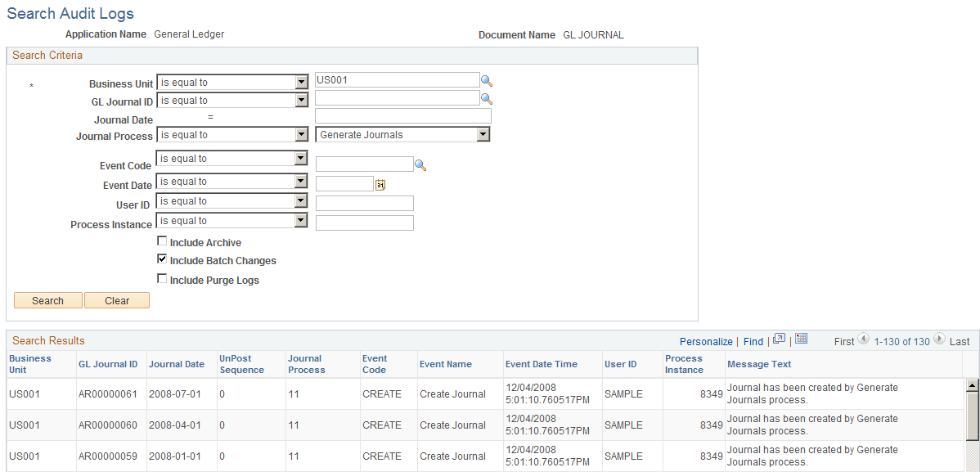980x472 pixels.
Task: Enable the Include Archive checkbox
Action: pyautogui.click(x=162, y=240)
